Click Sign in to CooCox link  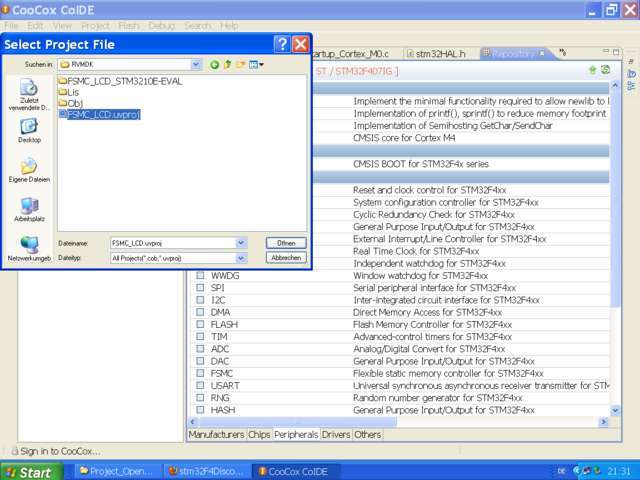pos(60,451)
